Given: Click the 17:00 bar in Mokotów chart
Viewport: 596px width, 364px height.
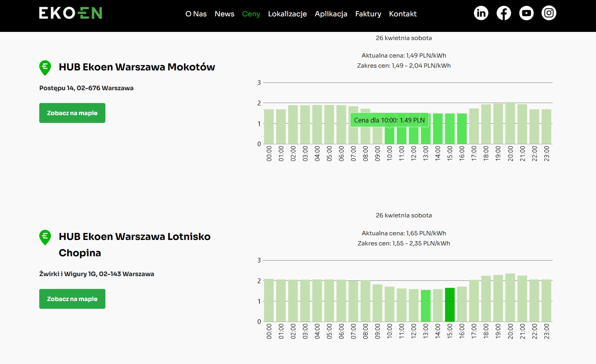Looking at the screenshot, I should [474, 126].
